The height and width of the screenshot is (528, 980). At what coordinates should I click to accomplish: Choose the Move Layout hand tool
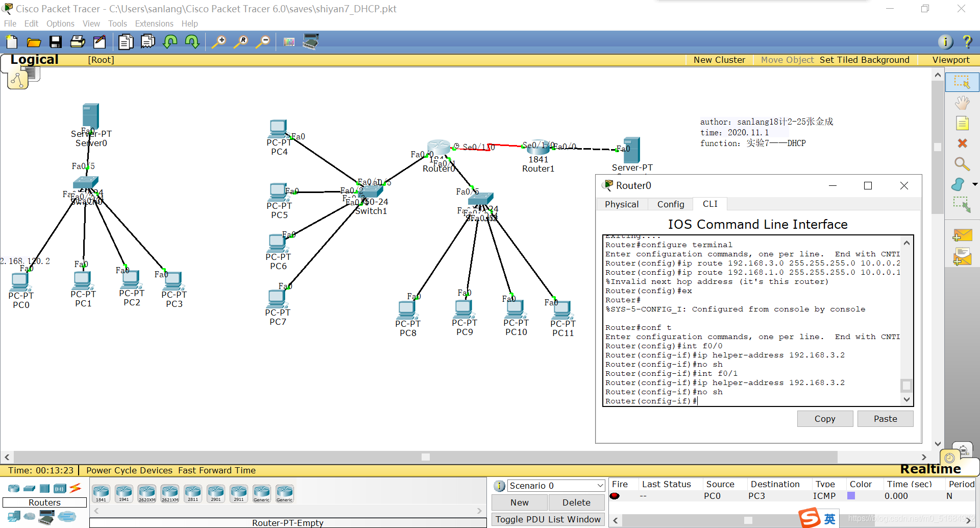(x=962, y=103)
